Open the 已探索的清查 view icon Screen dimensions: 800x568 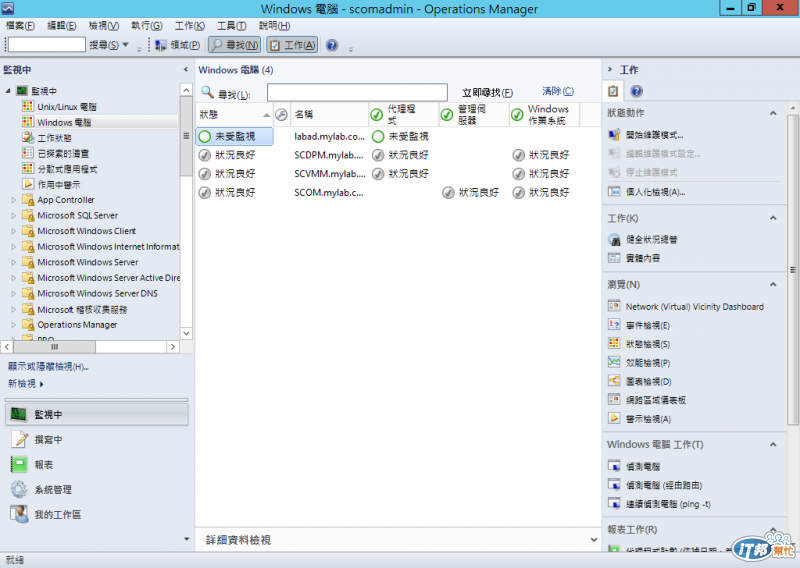coord(28,153)
